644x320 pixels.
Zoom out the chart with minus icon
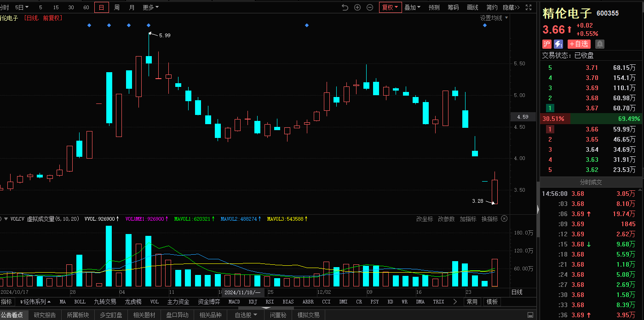tap(369, 7)
